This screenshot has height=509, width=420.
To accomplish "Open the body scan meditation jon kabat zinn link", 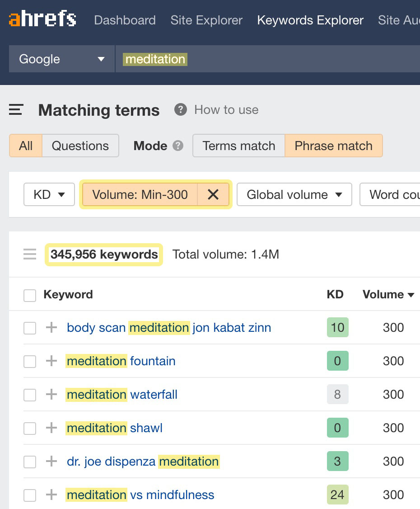I will (169, 328).
